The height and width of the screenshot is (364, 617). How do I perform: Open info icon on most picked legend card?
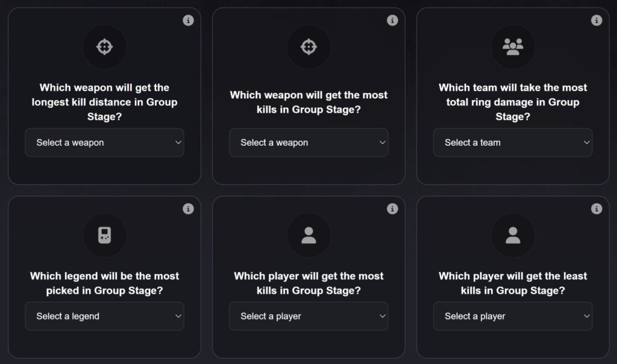tap(188, 209)
